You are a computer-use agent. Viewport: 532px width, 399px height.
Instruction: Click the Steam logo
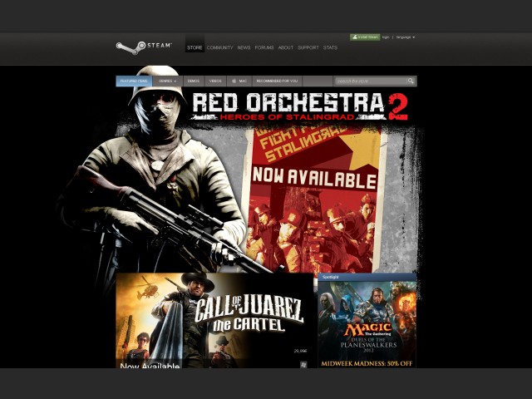144,47
